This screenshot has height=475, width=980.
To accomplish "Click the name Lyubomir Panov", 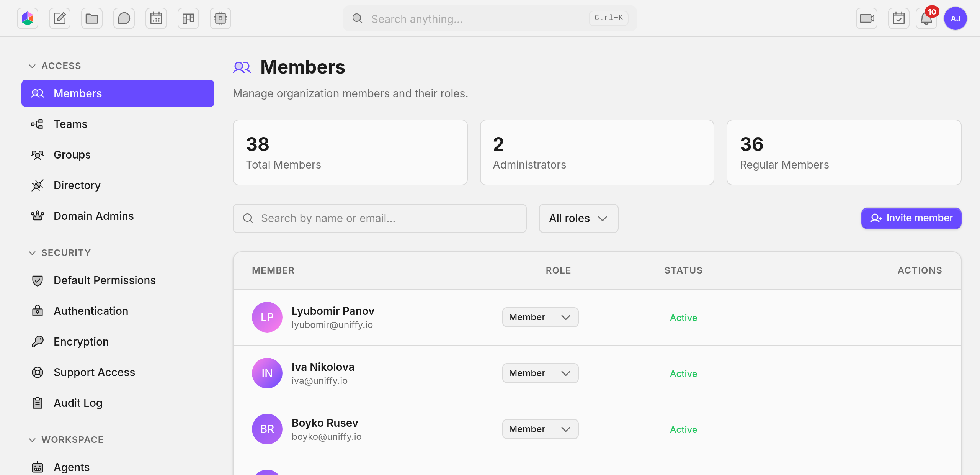I will coord(333,311).
